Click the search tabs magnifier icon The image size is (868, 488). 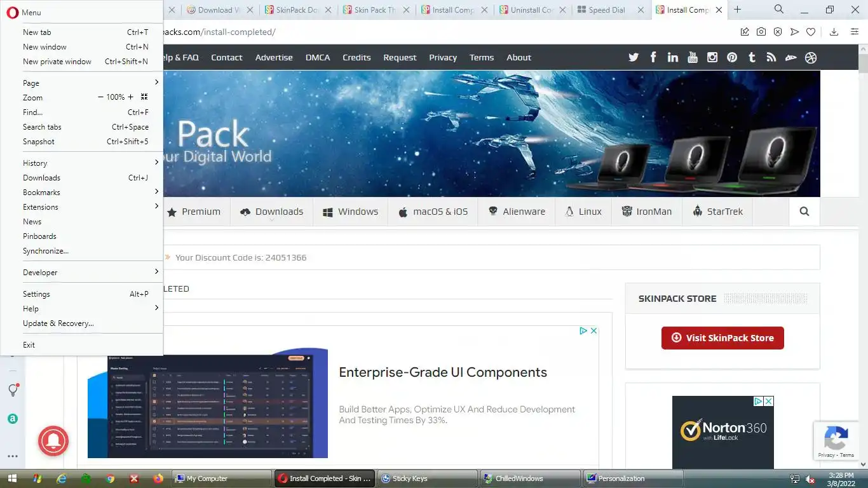(x=779, y=10)
